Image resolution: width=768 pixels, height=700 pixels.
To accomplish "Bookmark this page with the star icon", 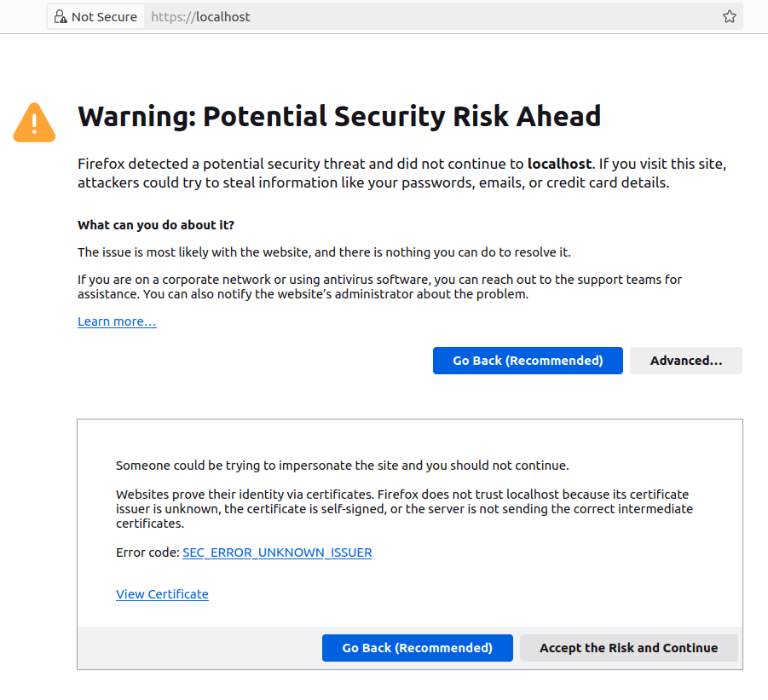I will point(730,17).
